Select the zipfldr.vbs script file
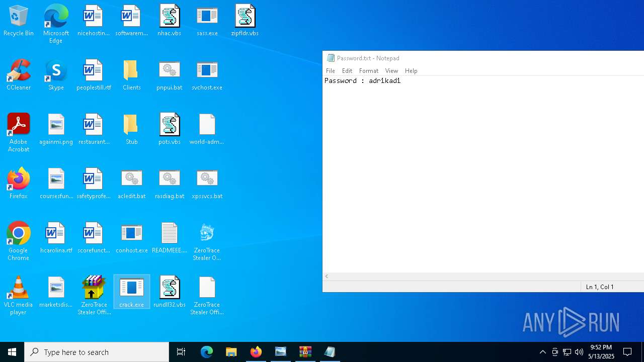The width and height of the screenshot is (644, 362). coord(245,21)
